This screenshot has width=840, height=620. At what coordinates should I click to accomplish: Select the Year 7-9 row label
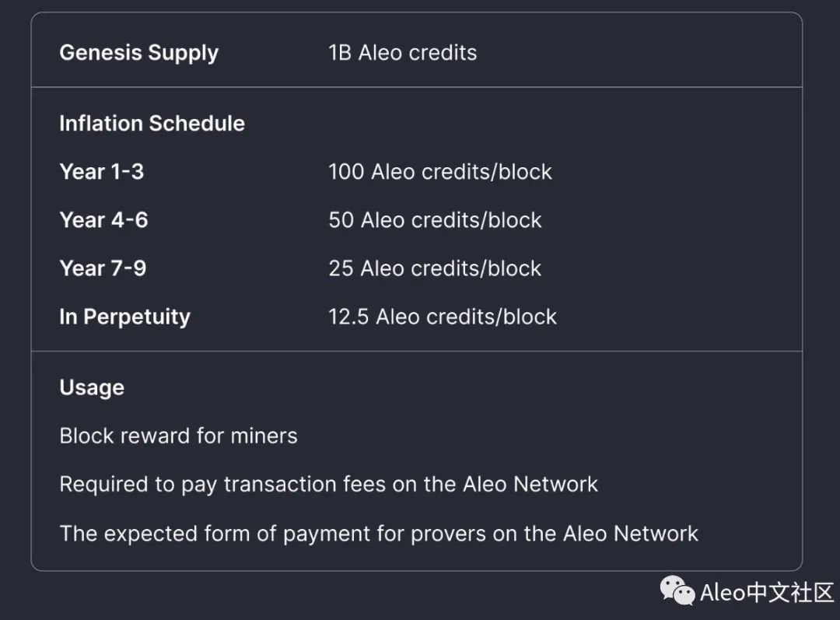pyautogui.click(x=103, y=268)
